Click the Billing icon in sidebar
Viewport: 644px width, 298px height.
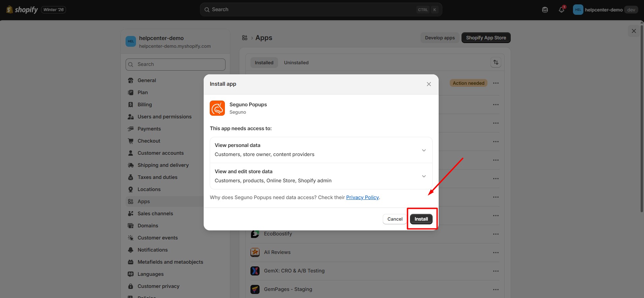(131, 105)
